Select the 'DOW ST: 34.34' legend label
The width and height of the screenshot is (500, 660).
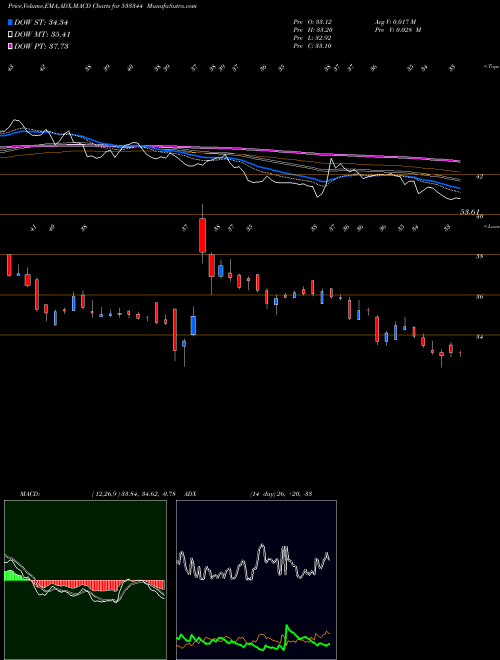(41, 22)
